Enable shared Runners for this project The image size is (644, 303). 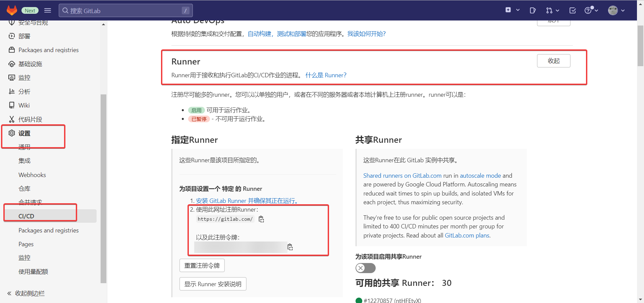[365, 268]
